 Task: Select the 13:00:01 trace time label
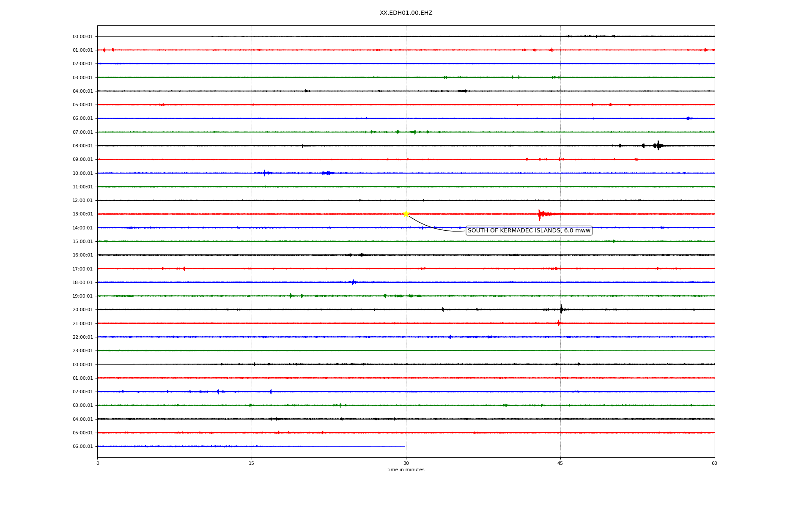(82, 214)
